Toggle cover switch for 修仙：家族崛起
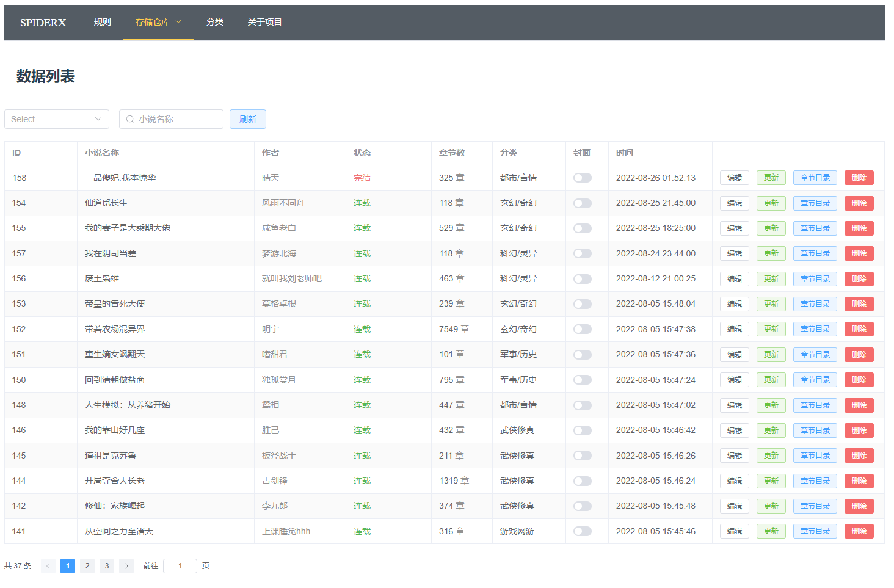894x588 pixels. coord(583,506)
